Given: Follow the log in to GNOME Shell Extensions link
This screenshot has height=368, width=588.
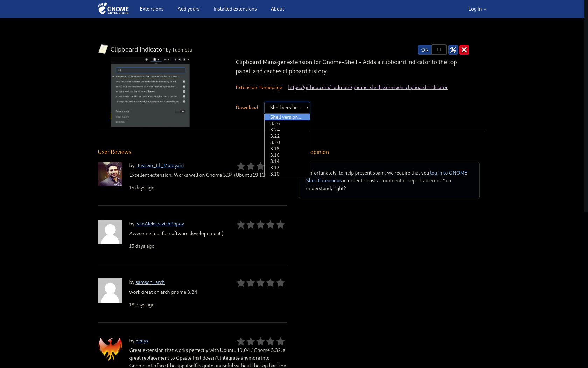Looking at the screenshot, I should point(448,173).
